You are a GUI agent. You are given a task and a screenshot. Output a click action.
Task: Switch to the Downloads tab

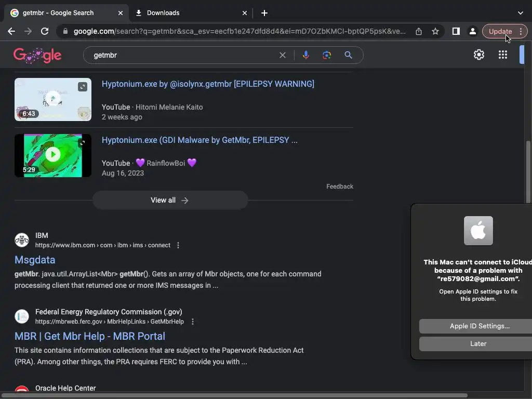pyautogui.click(x=191, y=13)
